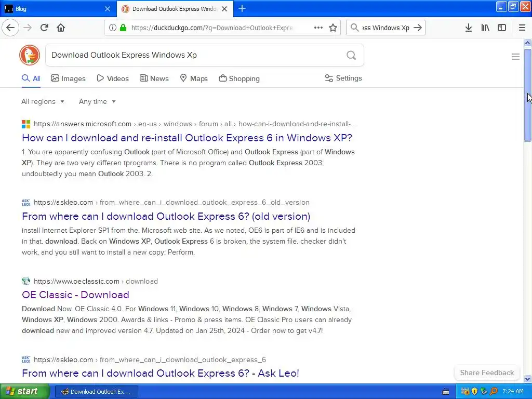Switch to Images results

68,78
